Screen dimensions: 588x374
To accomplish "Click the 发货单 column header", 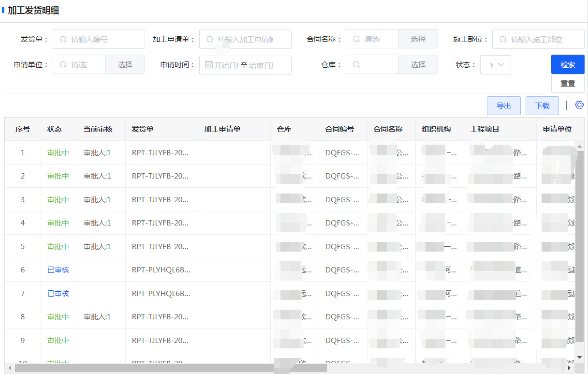I will click(143, 129).
